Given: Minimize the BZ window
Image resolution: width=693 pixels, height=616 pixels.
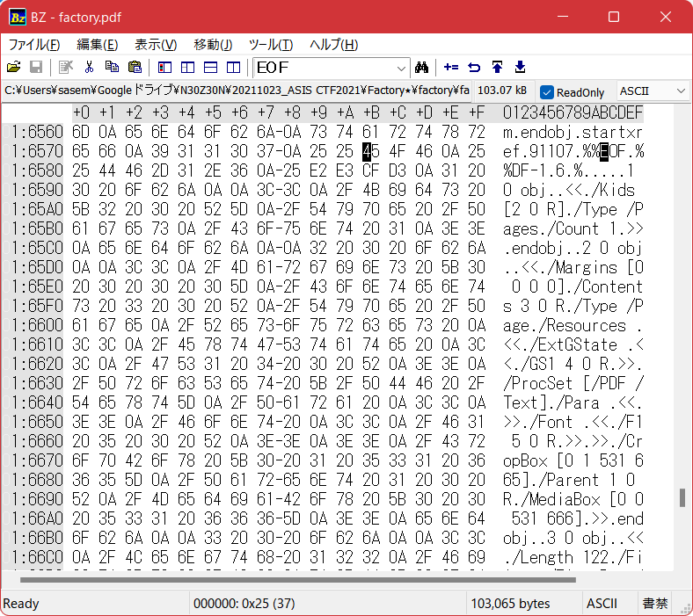Looking at the screenshot, I should [563, 17].
